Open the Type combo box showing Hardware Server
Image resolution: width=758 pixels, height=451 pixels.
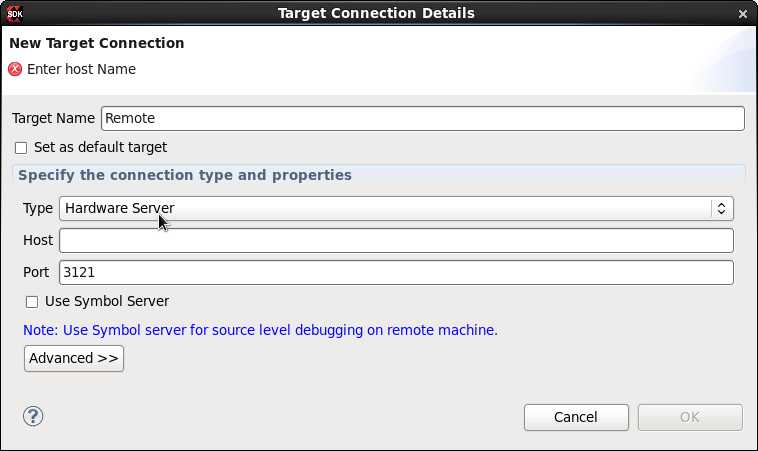(x=396, y=208)
